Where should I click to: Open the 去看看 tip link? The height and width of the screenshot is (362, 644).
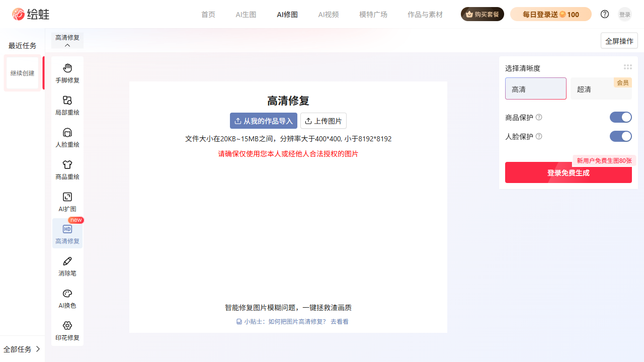(340, 322)
